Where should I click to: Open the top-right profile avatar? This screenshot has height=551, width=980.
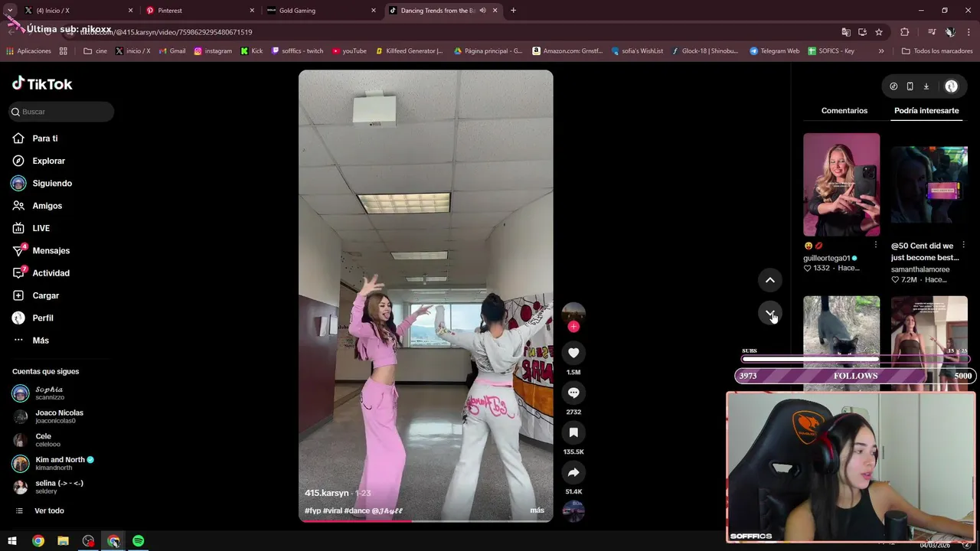tap(952, 86)
